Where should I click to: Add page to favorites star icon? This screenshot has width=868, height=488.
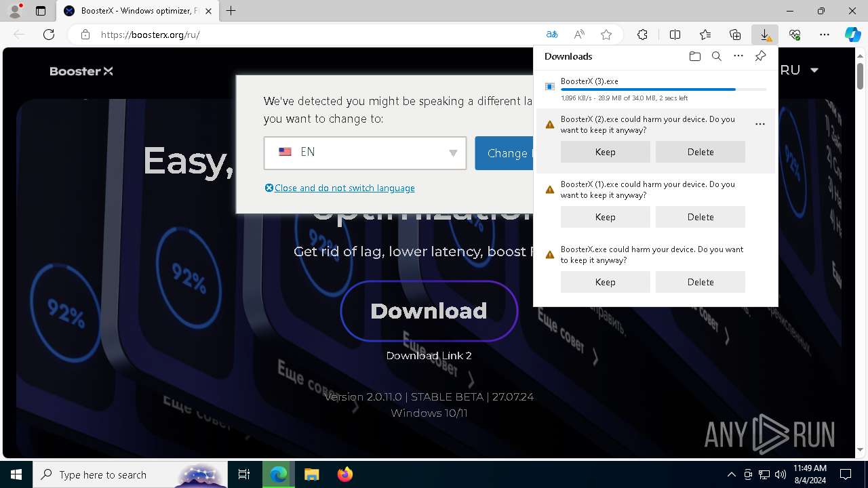pyautogui.click(x=606, y=35)
